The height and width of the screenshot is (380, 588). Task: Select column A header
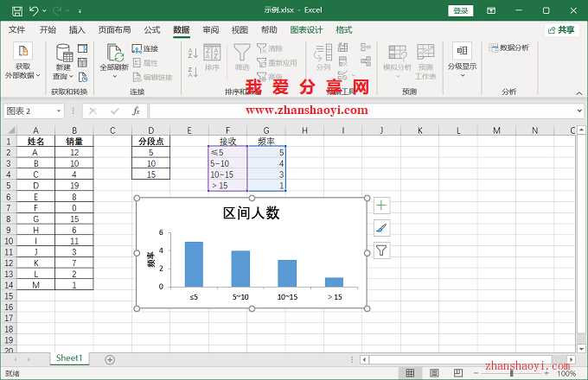(35, 130)
